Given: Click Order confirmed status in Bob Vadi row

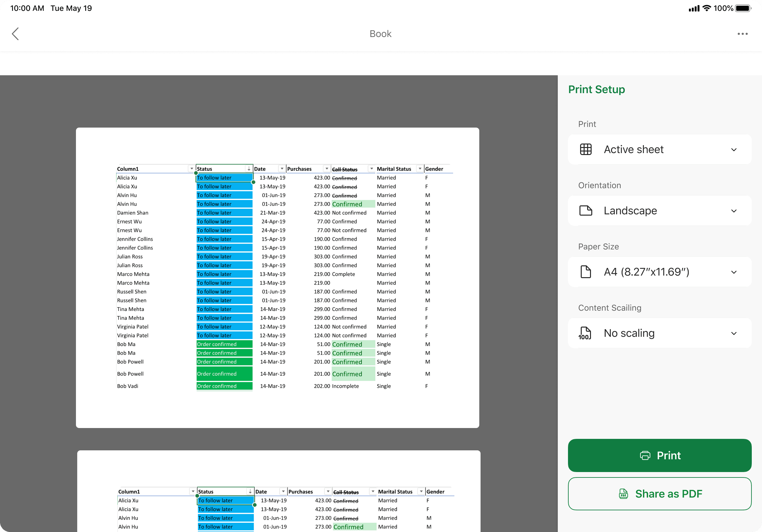Looking at the screenshot, I should pyautogui.click(x=224, y=386).
